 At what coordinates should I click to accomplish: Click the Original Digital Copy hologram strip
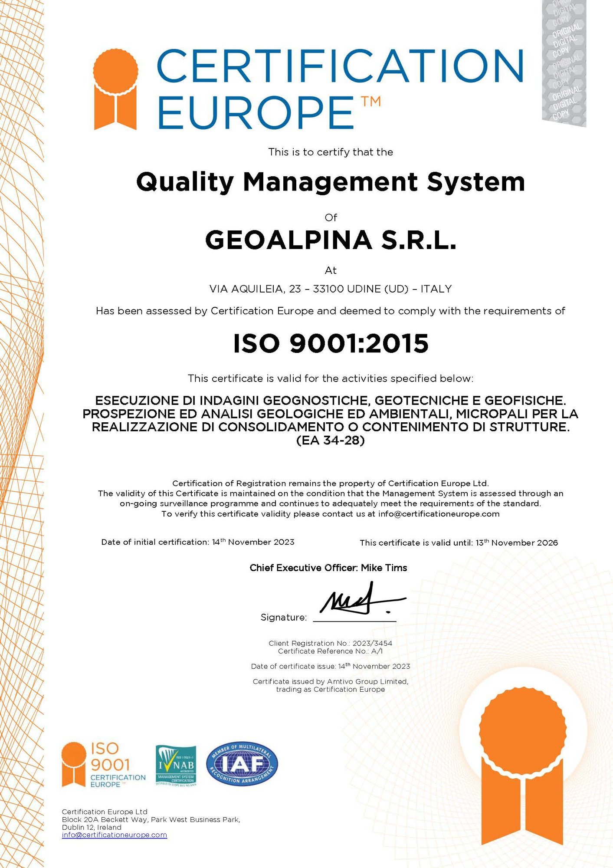tap(564, 63)
